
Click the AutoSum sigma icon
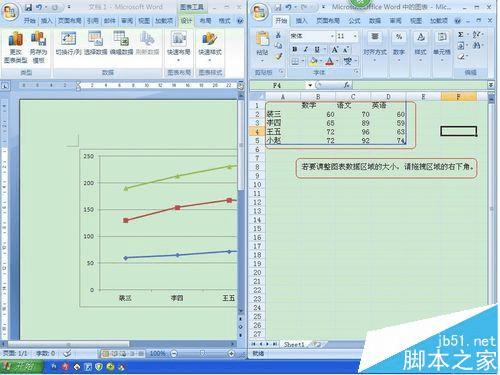tap(461, 35)
